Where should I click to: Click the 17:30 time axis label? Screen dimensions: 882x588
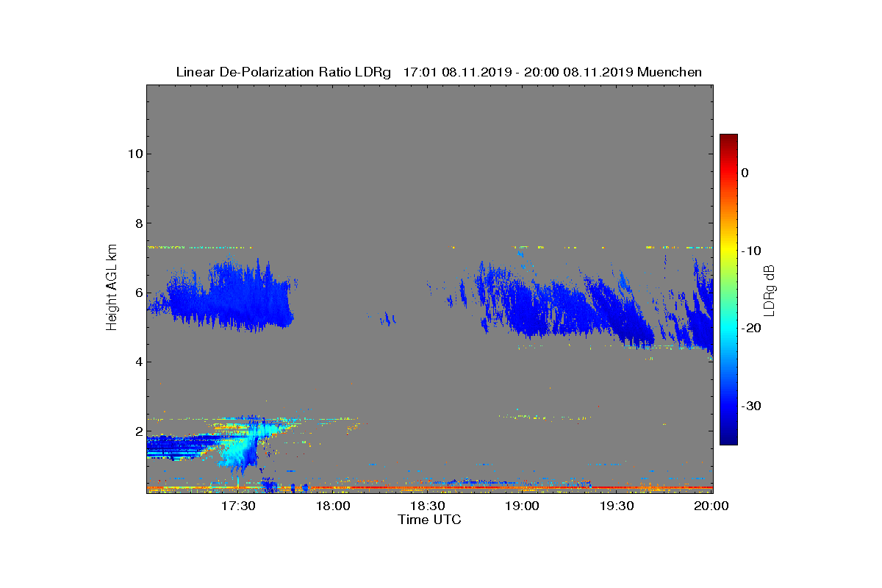pyautogui.click(x=237, y=506)
